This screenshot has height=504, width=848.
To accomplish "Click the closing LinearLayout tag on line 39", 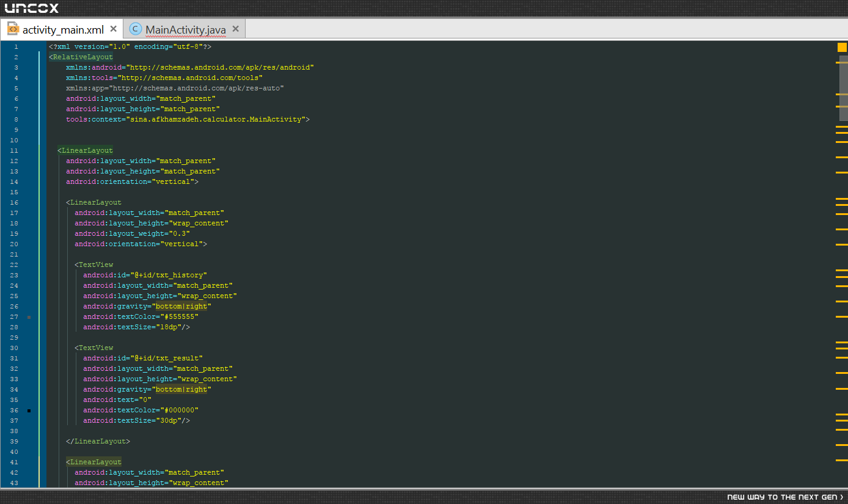I will point(98,441).
